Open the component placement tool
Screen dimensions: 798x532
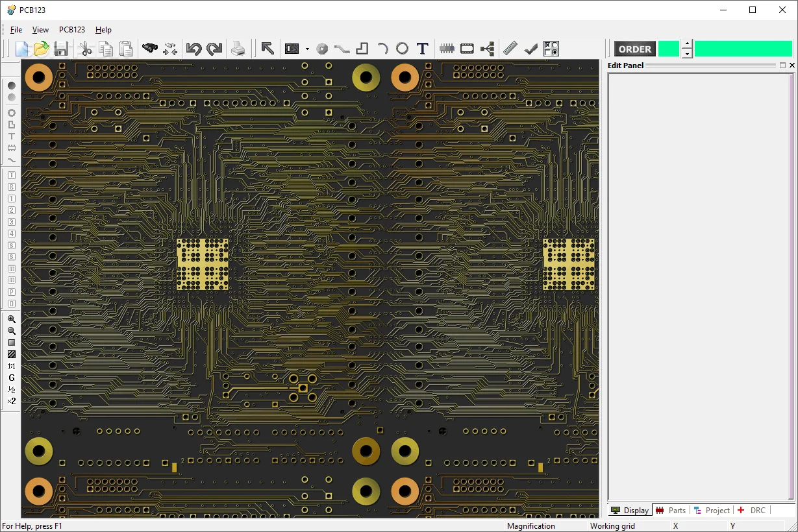click(447, 48)
